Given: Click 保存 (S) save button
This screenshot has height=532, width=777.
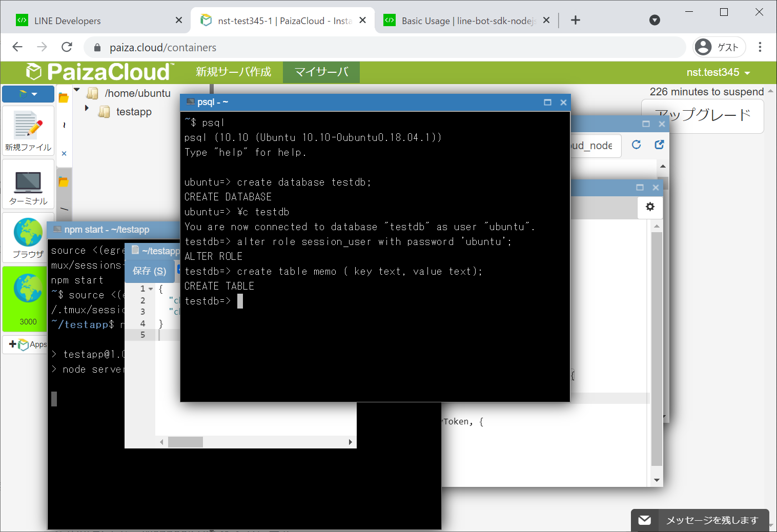Looking at the screenshot, I should pos(149,271).
